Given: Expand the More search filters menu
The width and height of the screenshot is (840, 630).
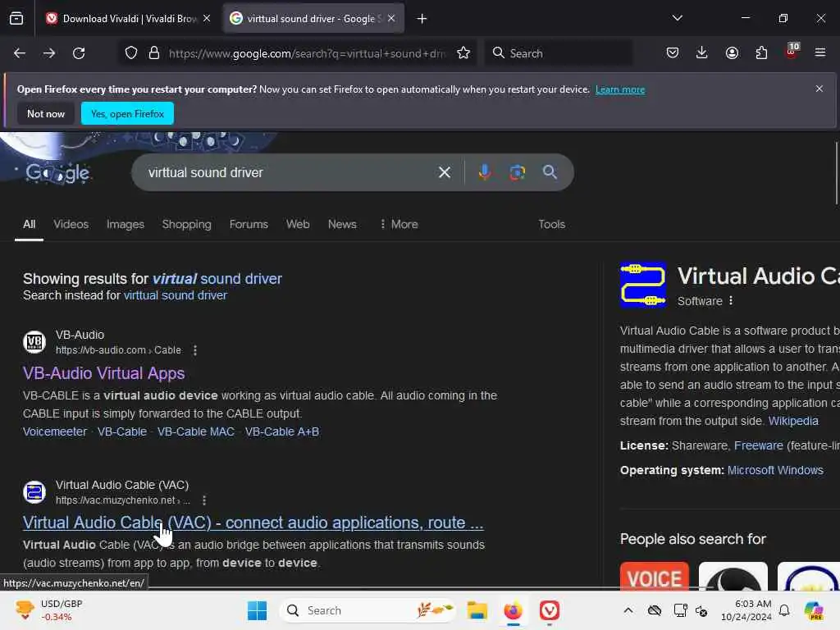Looking at the screenshot, I should 399,225.
